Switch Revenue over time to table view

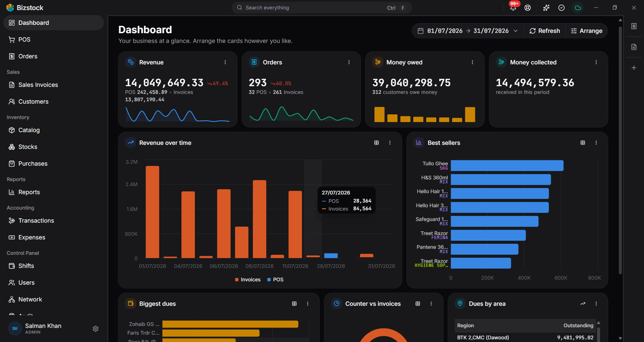[x=376, y=143]
